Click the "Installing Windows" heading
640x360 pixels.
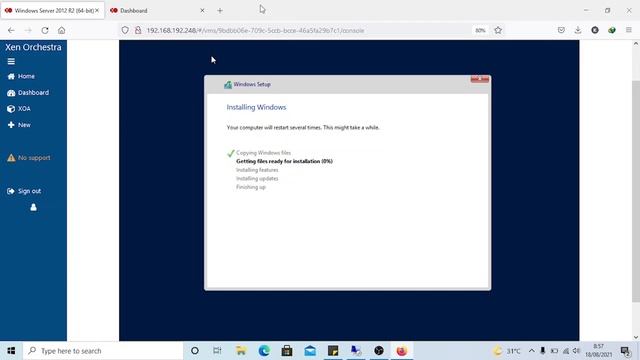256,107
